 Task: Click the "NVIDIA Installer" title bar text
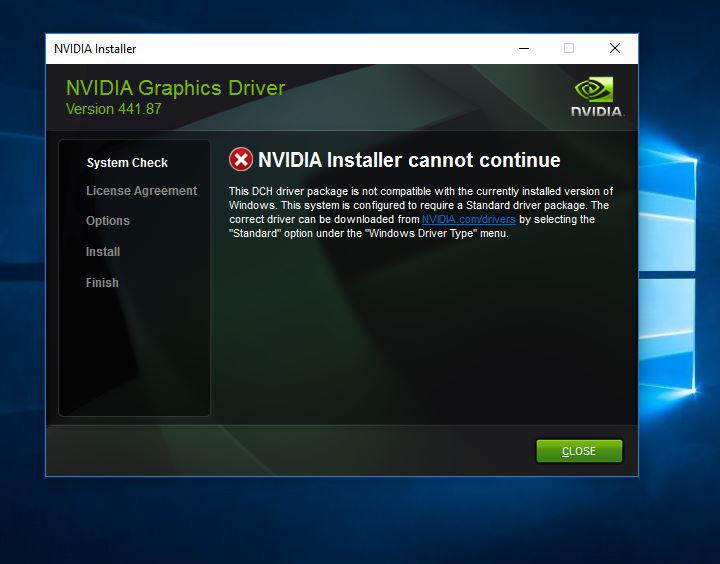pyautogui.click(x=95, y=49)
